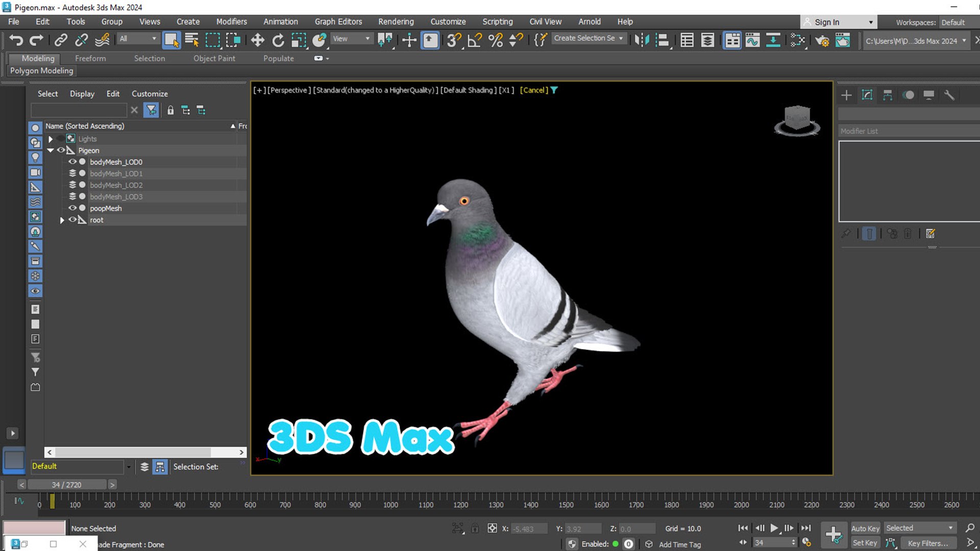
Task: Click the Select and Link icon
Action: (x=61, y=40)
